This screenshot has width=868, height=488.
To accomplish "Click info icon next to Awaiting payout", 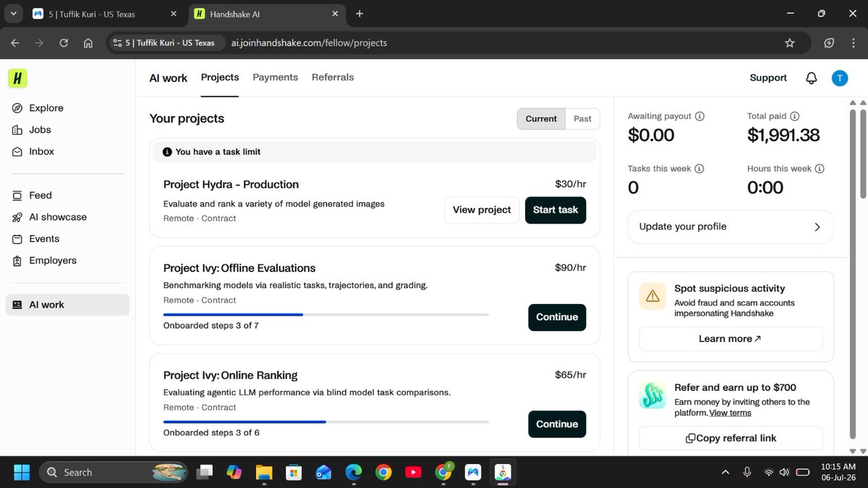I will [x=699, y=116].
